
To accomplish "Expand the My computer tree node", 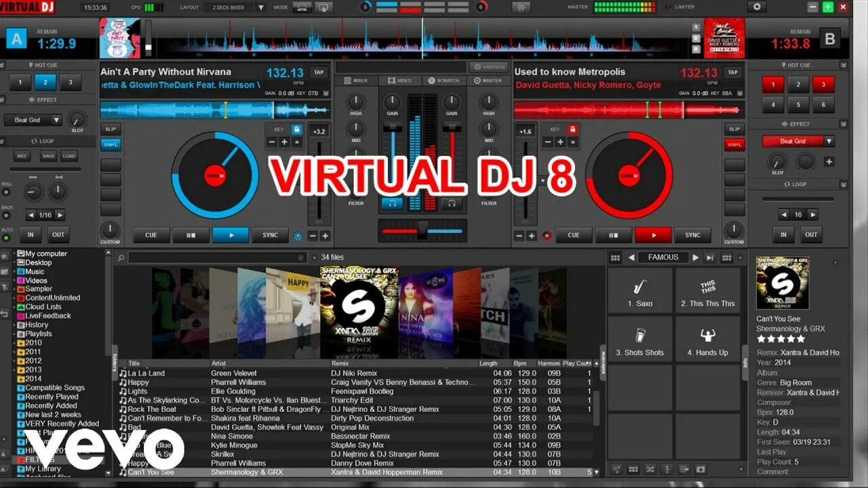I will 14,253.
